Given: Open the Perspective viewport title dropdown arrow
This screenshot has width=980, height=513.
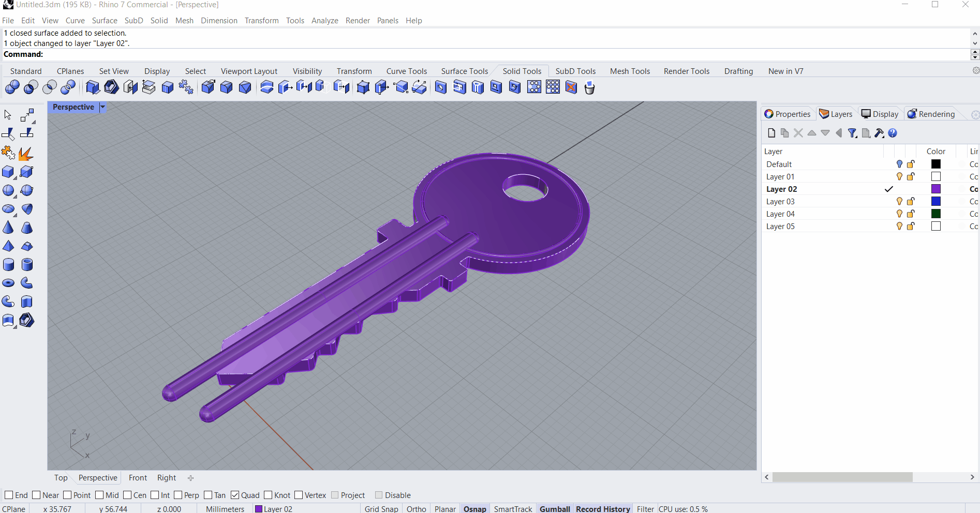Looking at the screenshot, I should (x=102, y=107).
